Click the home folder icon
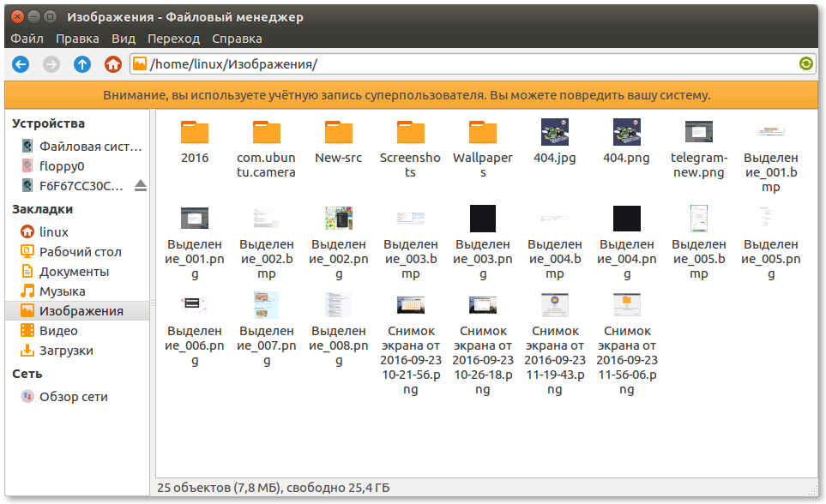The image size is (826, 504). click(x=112, y=64)
